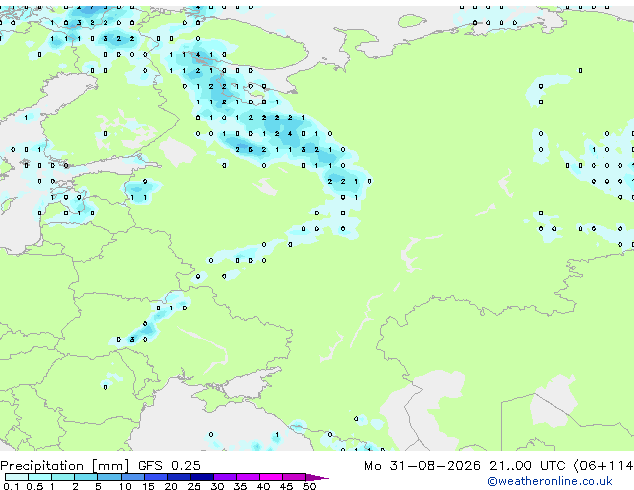Click the '21..00 UTC' valid time
Image resolution: width=634 pixels, height=490 pixels.
coord(526,466)
